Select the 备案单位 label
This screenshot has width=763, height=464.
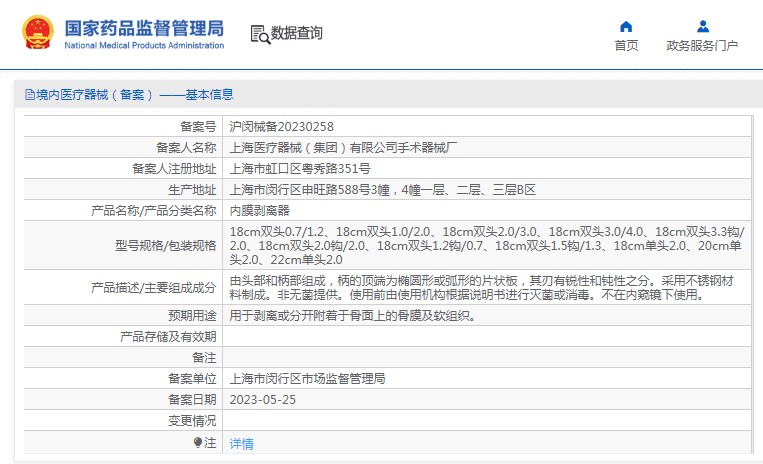point(192,378)
